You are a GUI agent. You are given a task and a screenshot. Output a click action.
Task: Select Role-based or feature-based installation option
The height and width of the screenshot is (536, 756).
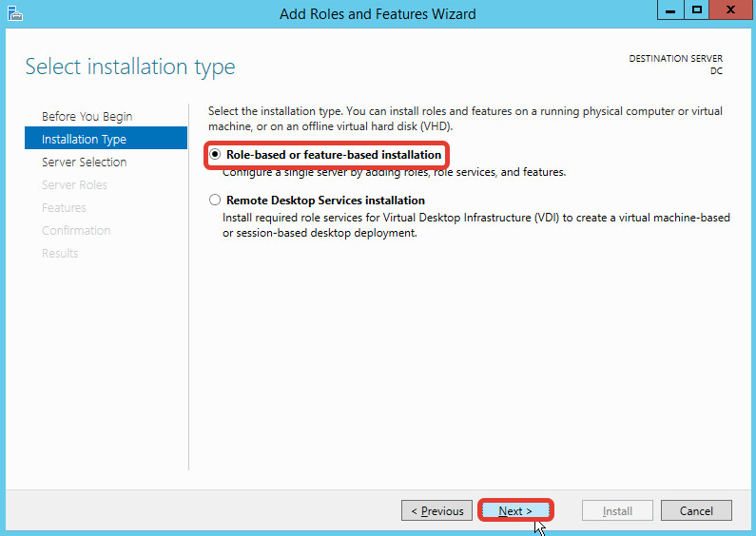click(x=216, y=155)
